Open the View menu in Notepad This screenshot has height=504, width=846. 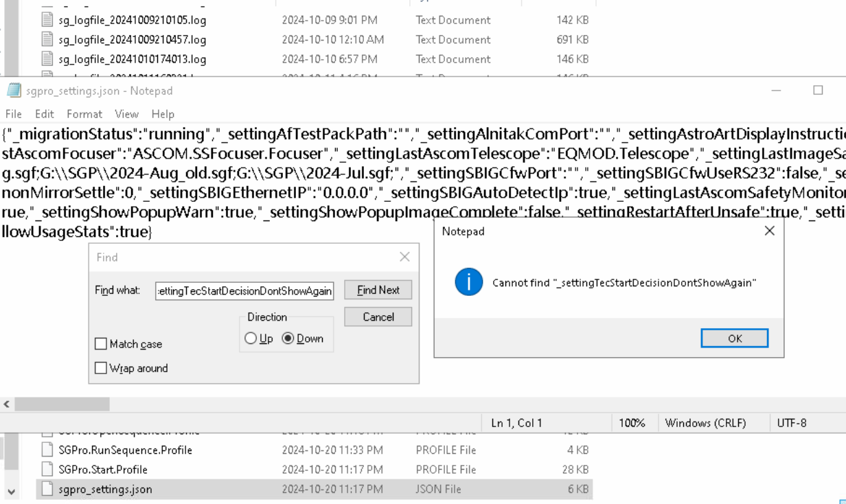126,114
